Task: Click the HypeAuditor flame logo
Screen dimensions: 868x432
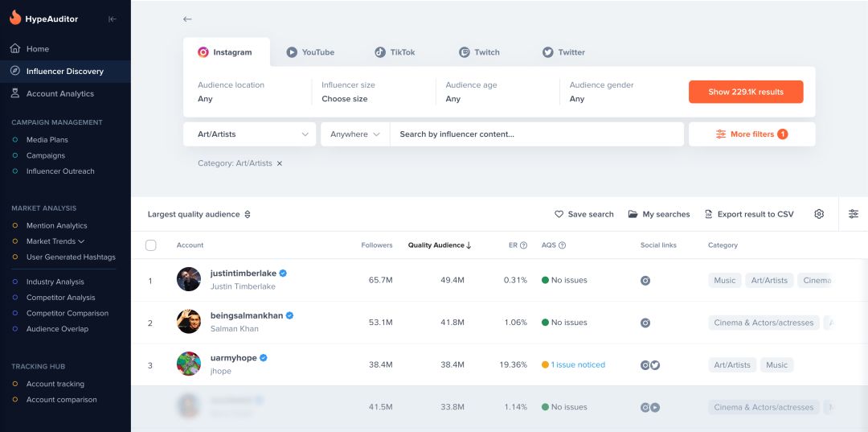Action: 15,18
